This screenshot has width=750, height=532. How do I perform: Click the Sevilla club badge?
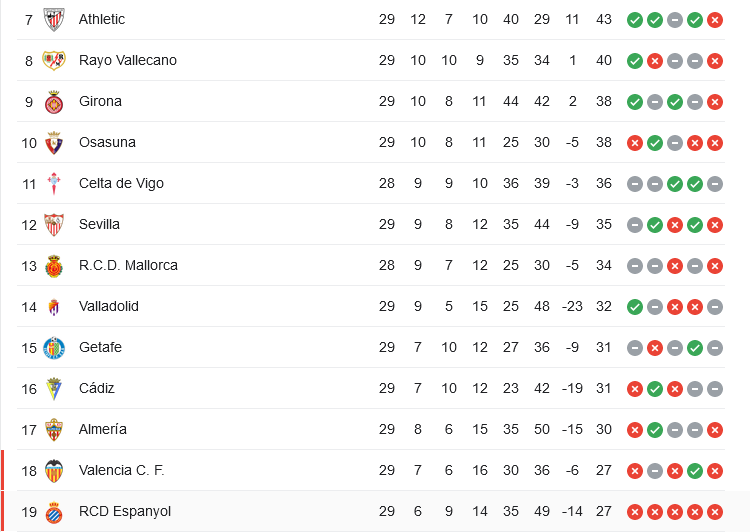(54, 225)
